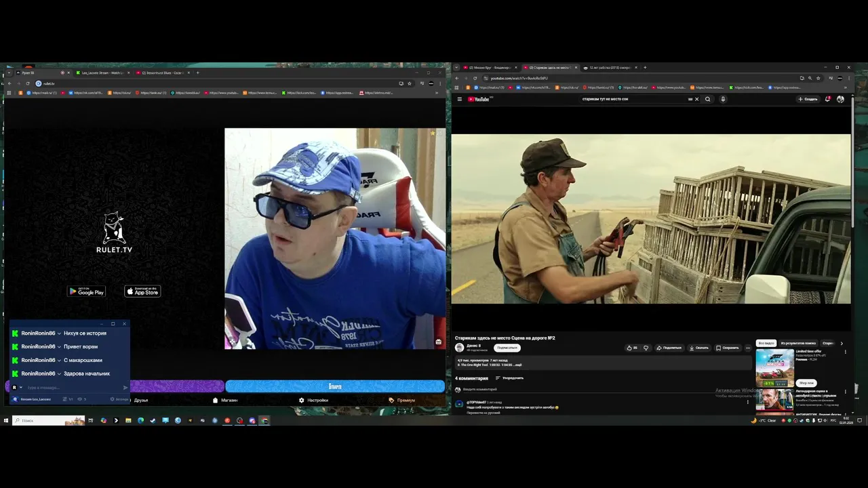Save the video via Сохранить
This screenshot has height=488, width=868.
point(728,348)
